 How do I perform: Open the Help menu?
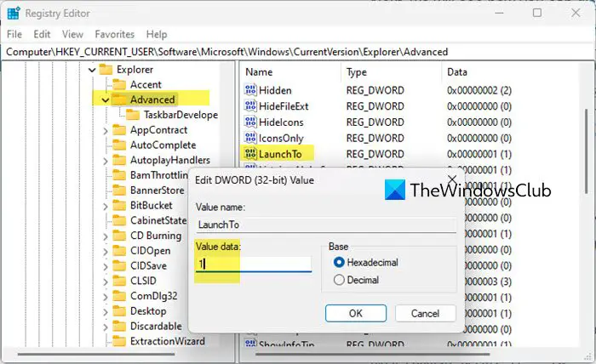point(157,34)
